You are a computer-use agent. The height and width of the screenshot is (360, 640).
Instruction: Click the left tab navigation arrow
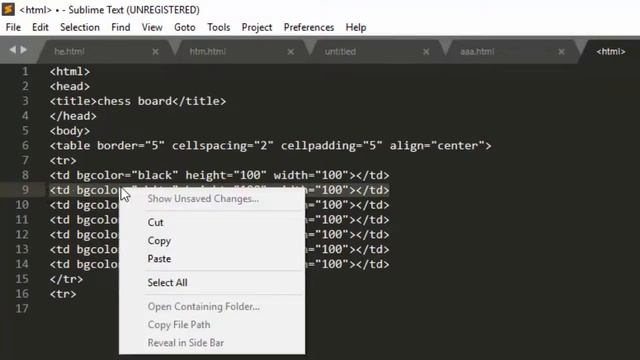point(13,50)
